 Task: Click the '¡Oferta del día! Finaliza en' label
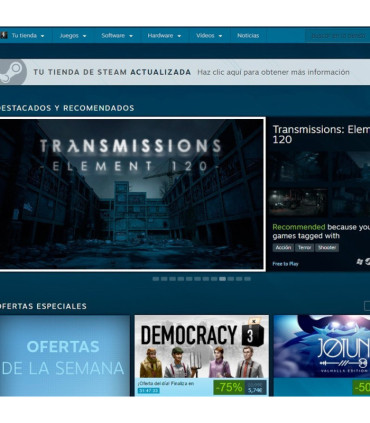166,383
